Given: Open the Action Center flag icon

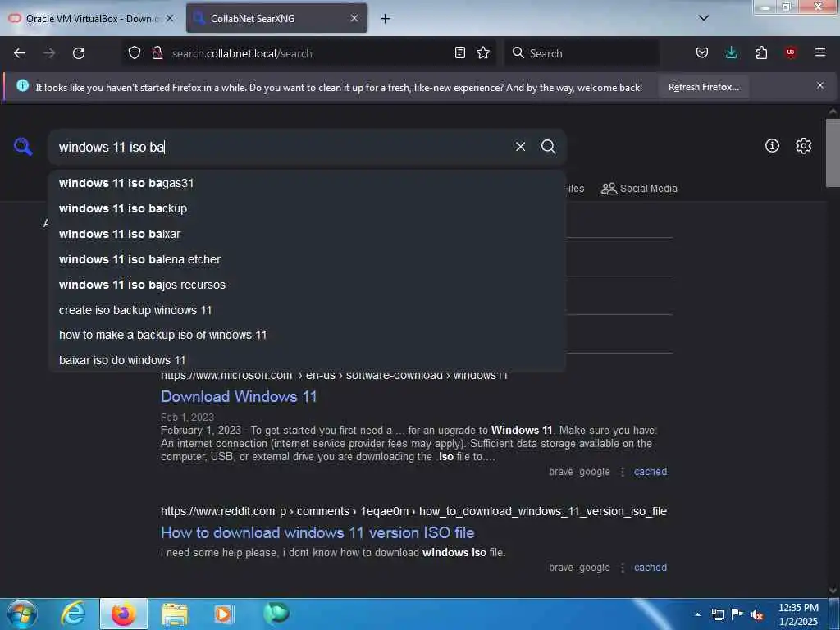Looking at the screenshot, I should pos(737,614).
